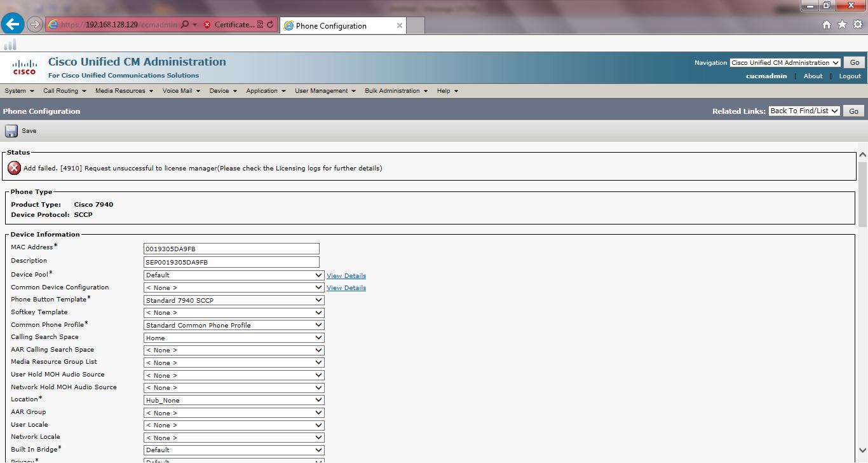
Task: Open the browser Tools gear icon
Action: tap(858, 25)
